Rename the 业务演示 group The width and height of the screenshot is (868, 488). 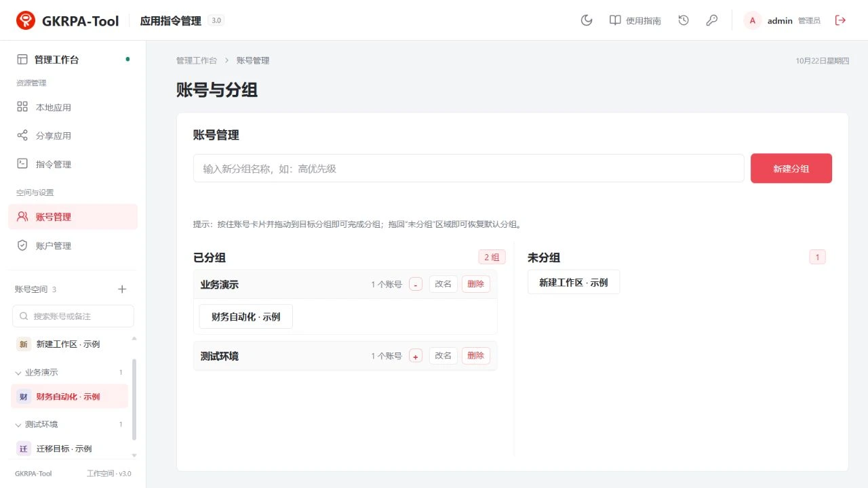(x=443, y=284)
